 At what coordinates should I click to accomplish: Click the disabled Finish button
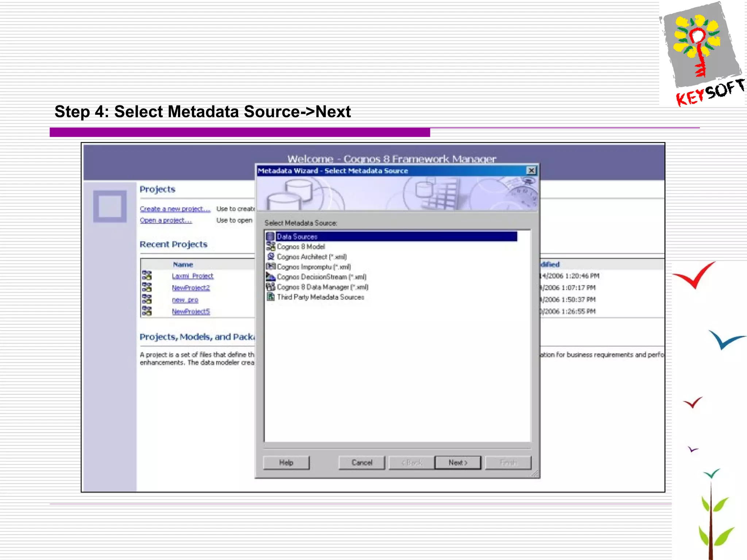pyautogui.click(x=508, y=463)
